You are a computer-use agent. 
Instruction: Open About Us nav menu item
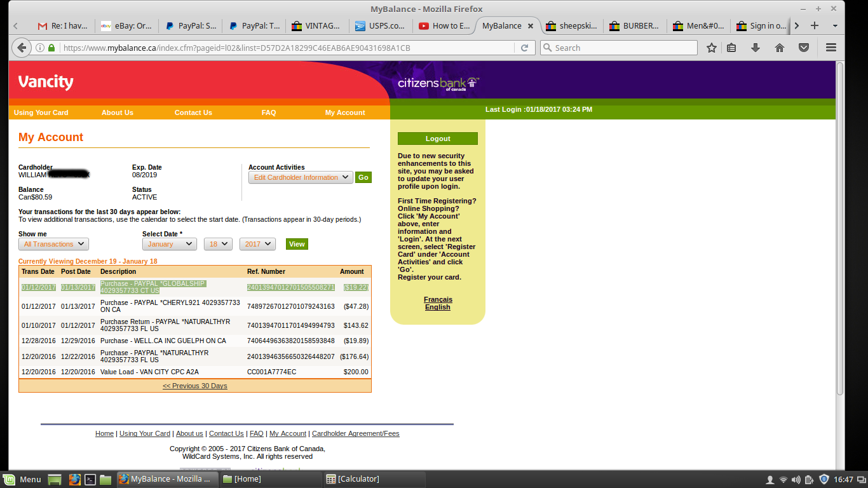[118, 112]
